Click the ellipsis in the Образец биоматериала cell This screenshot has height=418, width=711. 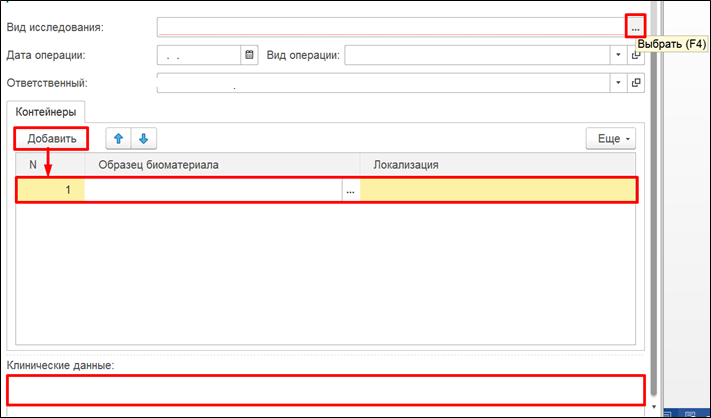(x=350, y=190)
